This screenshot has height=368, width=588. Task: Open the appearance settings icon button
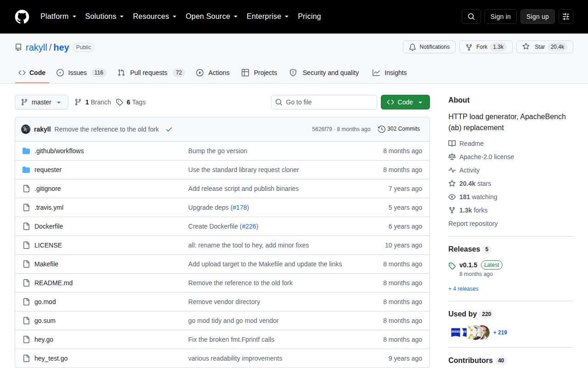click(566, 17)
